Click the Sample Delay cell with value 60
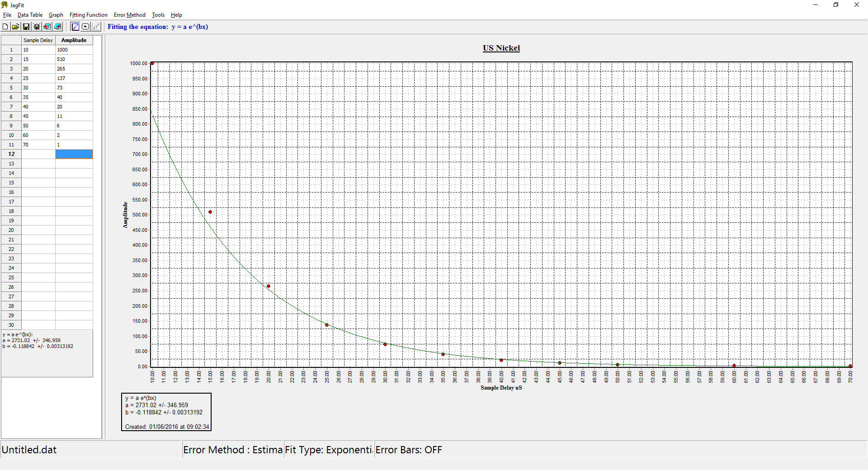Viewport: 868px width, 470px height. coord(38,135)
